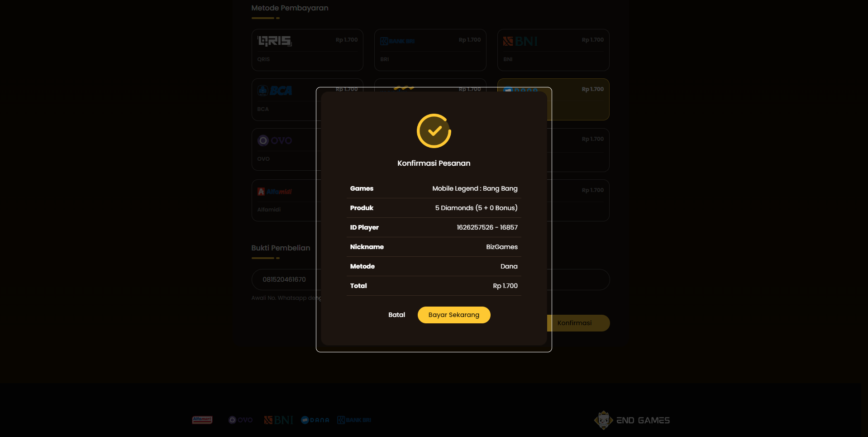The height and width of the screenshot is (437, 868).
Task: Click the Bank BRI footer logo
Action: (354, 420)
